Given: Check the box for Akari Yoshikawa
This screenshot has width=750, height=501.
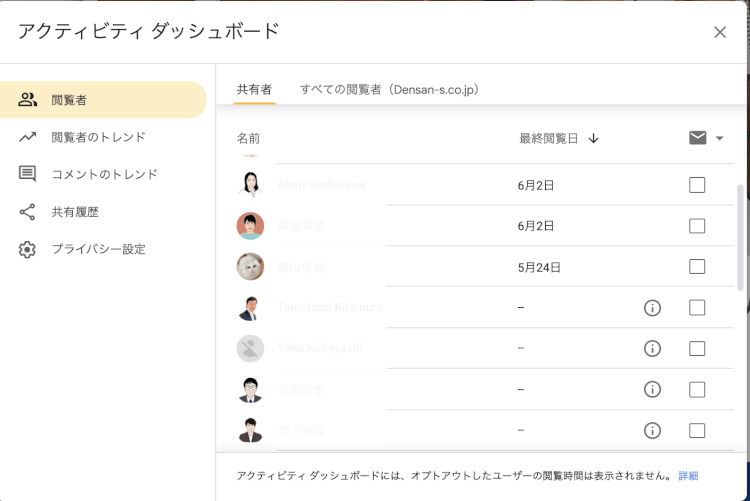Looking at the screenshot, I should [697, 185].
